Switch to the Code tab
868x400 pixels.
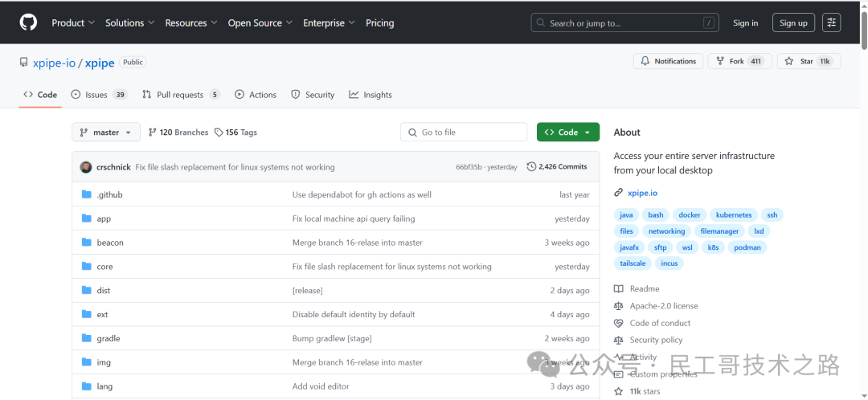coord(40,95)
